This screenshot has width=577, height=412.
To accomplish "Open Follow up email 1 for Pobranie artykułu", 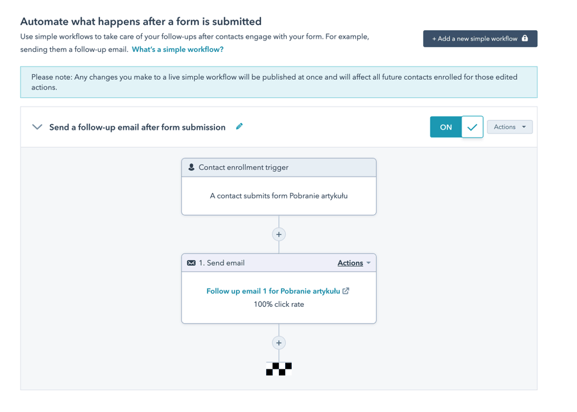I will [x=273, y=291].
